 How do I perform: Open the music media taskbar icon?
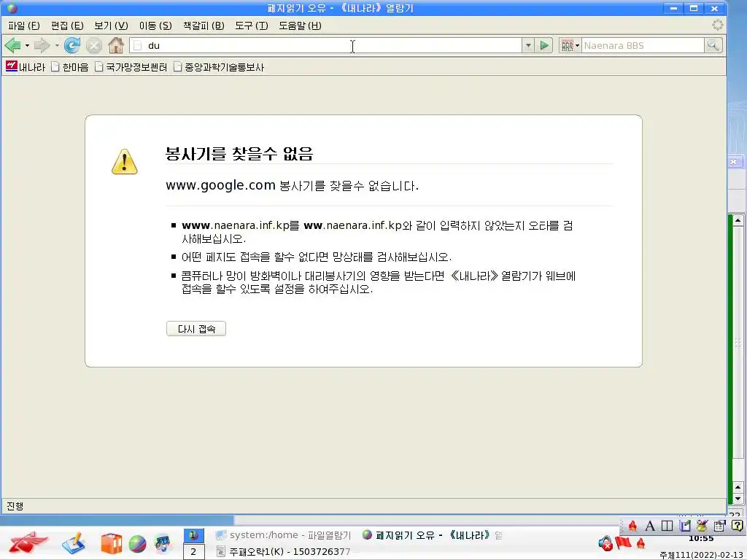click(x=163, y=543)
